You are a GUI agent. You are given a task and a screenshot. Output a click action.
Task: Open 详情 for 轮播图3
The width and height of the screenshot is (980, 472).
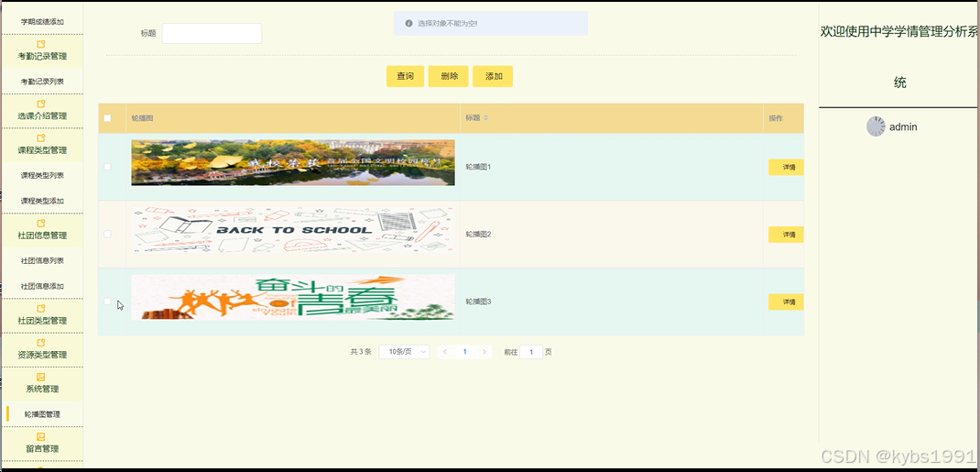point(786,302)
